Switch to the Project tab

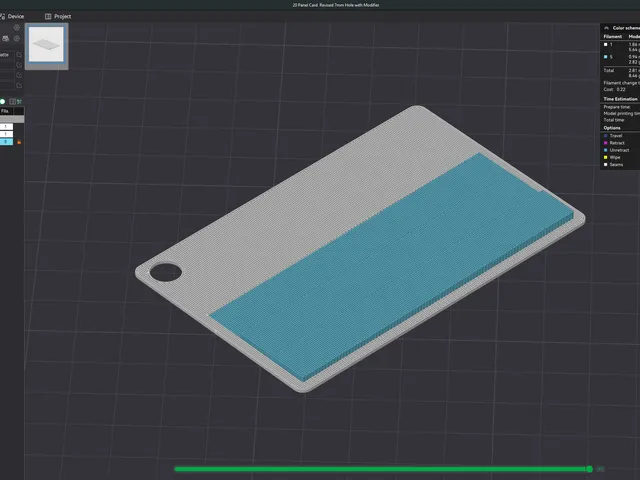point(58,16)
